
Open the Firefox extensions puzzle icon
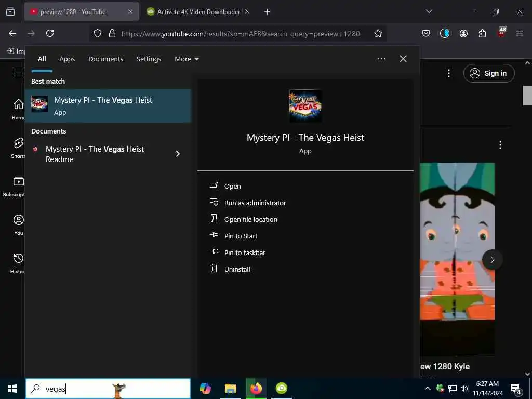pyautogui.click(x=482, y=33)
